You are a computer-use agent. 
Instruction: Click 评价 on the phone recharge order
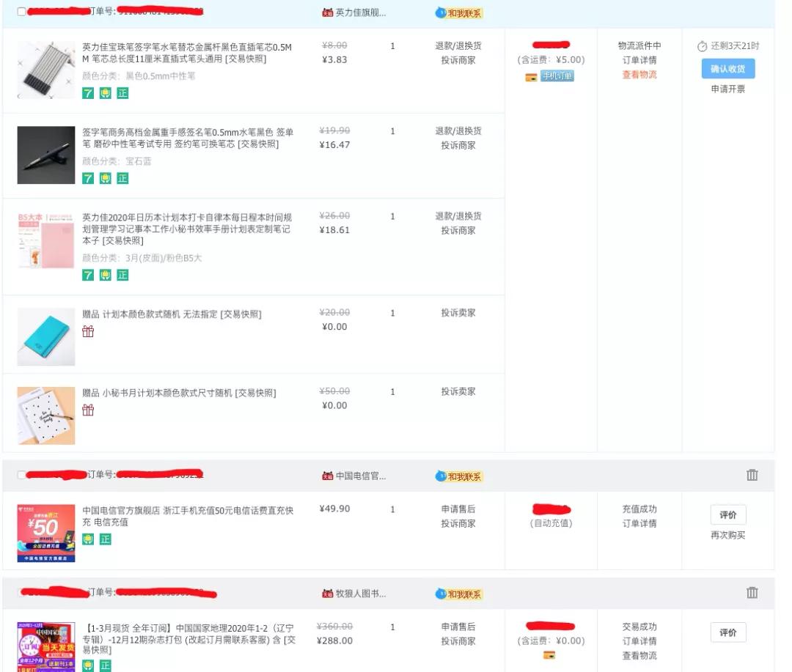727,515
